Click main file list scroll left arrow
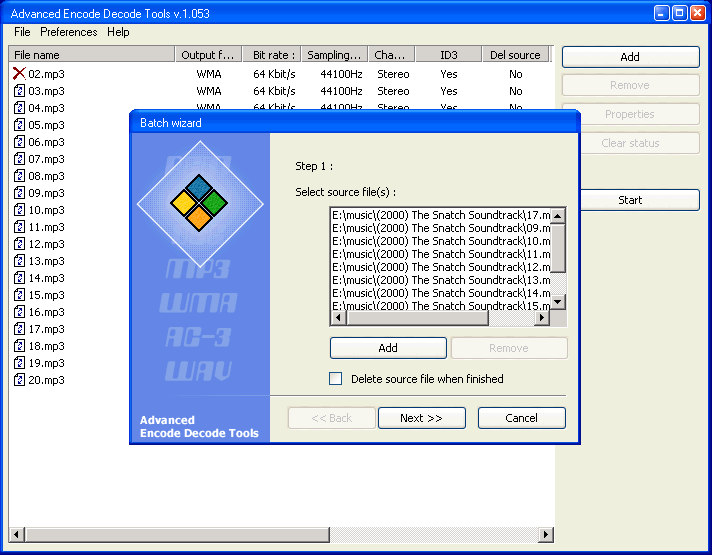This screenshot has height=555, width=712. (x=16, y=535)
